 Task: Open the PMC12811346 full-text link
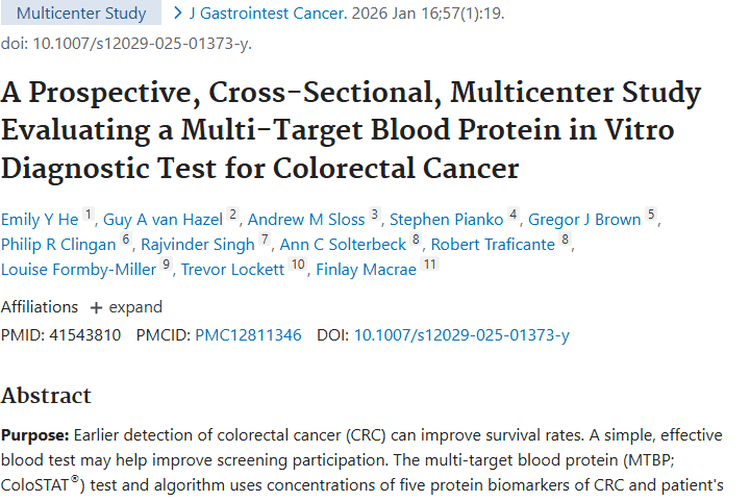(x=248, y=335)
